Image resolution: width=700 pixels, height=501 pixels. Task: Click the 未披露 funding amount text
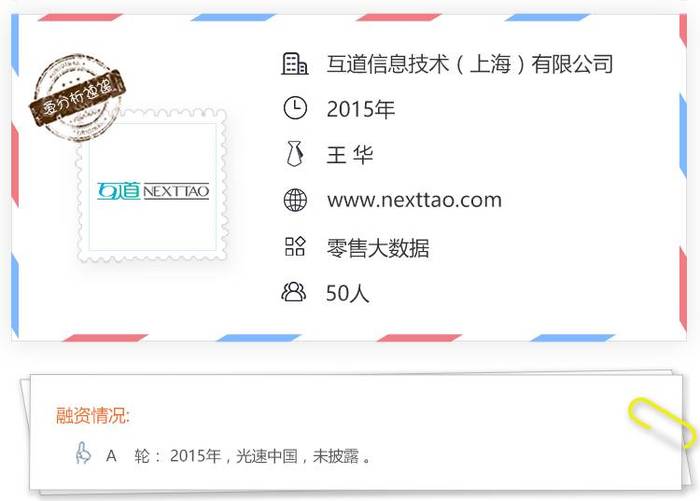[x=336, y=456]
